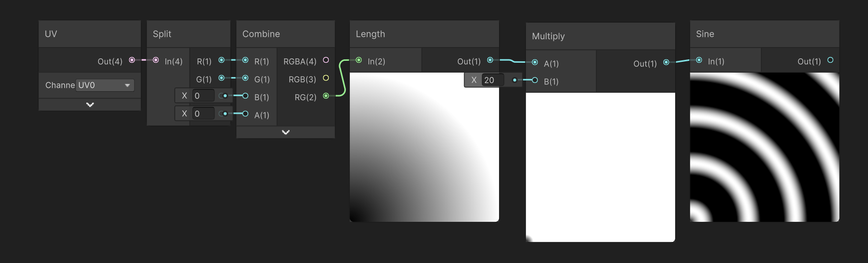Click the Split node R(1) output port
This screenshot has height=263, width=868.
[x=221, y=60]
